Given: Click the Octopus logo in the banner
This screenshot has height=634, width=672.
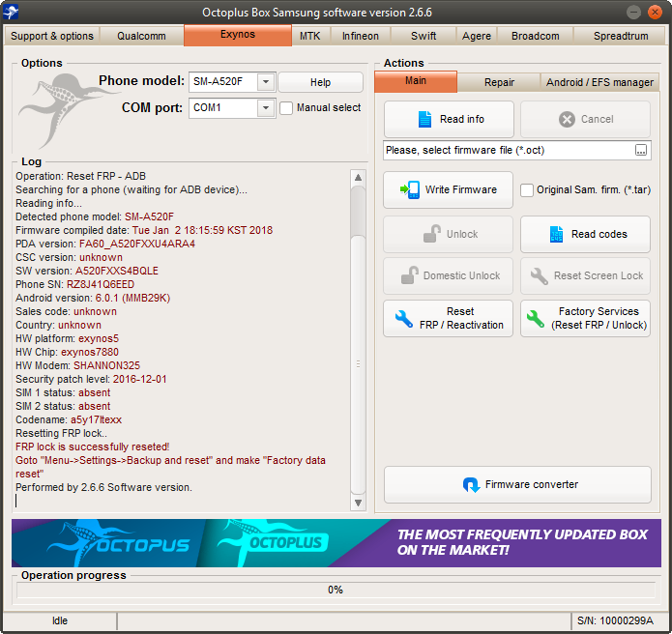Looking at the screenshot, I should (x=119, y=543).
